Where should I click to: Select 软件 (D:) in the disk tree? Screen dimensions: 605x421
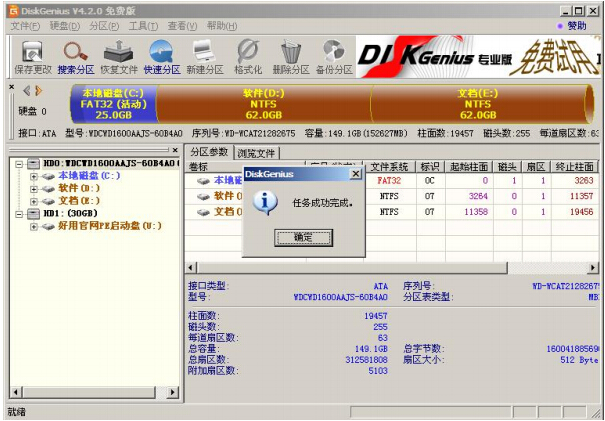[x=79, y=188]
